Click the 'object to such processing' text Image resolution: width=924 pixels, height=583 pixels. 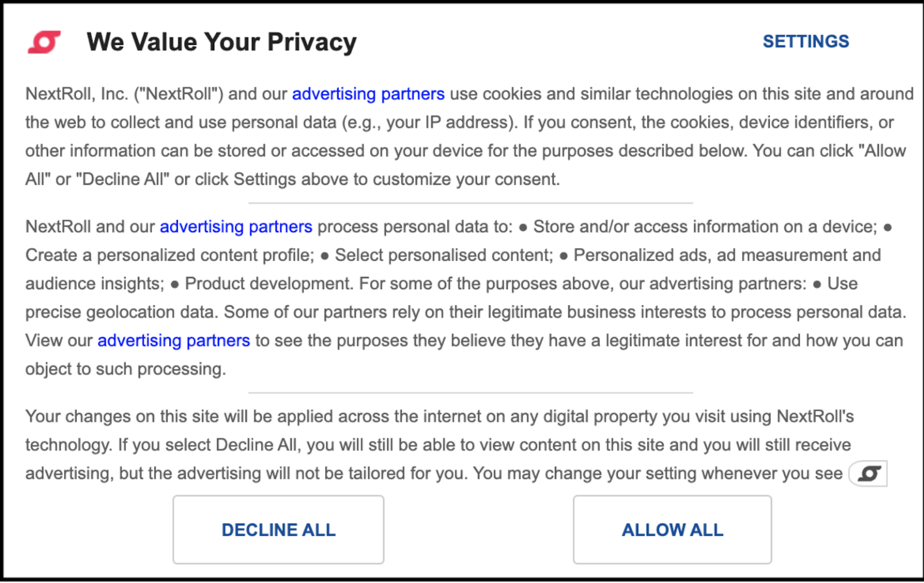point(125,369)
